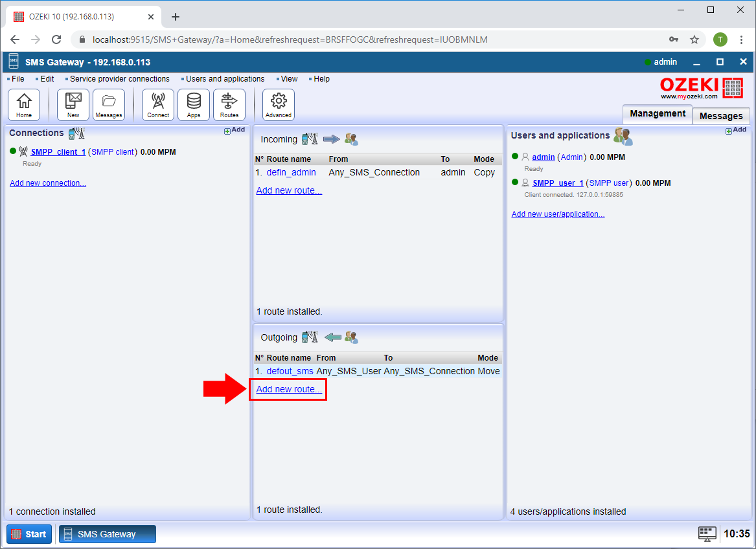Image resolution: width=756 pixels, height=549 pixels.
Task: Open the saved password key icon
Action: pos(674,39)
